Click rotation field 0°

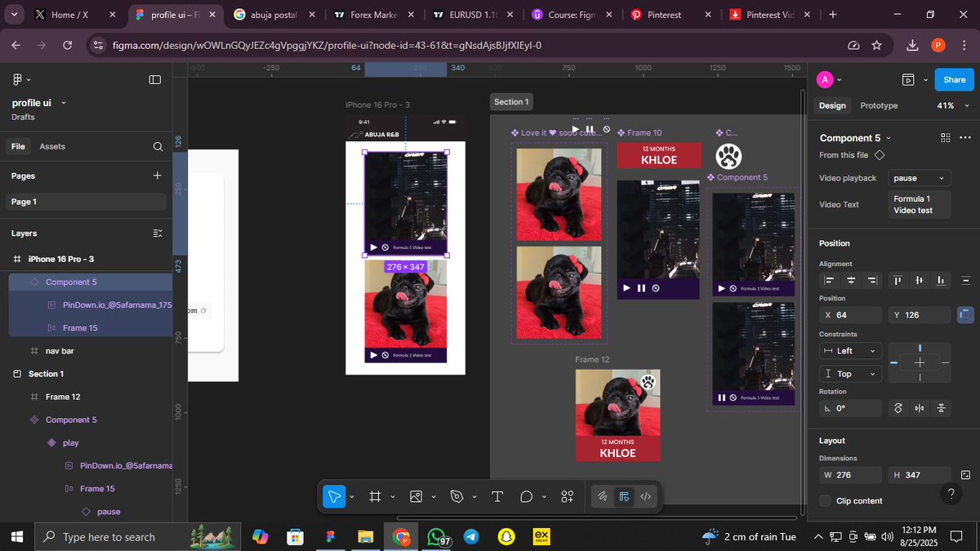pyautogui.click(x=851, y=408)
